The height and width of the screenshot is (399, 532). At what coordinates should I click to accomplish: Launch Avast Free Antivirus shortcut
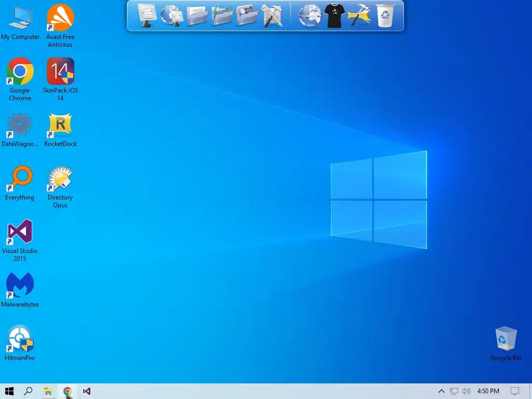pos(60,25)
